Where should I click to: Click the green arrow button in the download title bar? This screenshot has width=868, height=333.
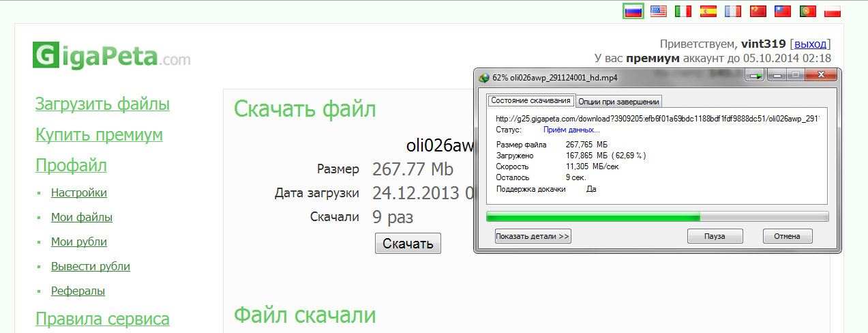(755, 76)
